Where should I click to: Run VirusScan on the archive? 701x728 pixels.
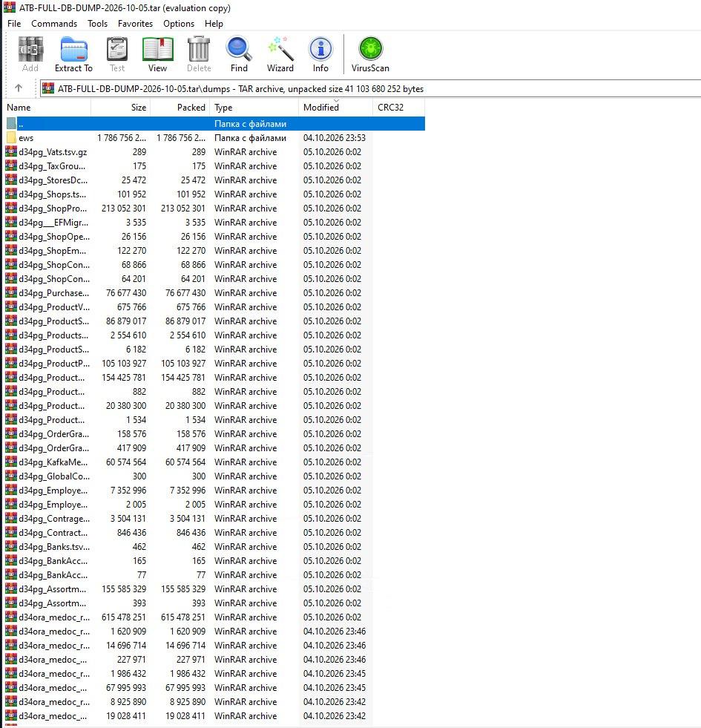click(370, 54)
